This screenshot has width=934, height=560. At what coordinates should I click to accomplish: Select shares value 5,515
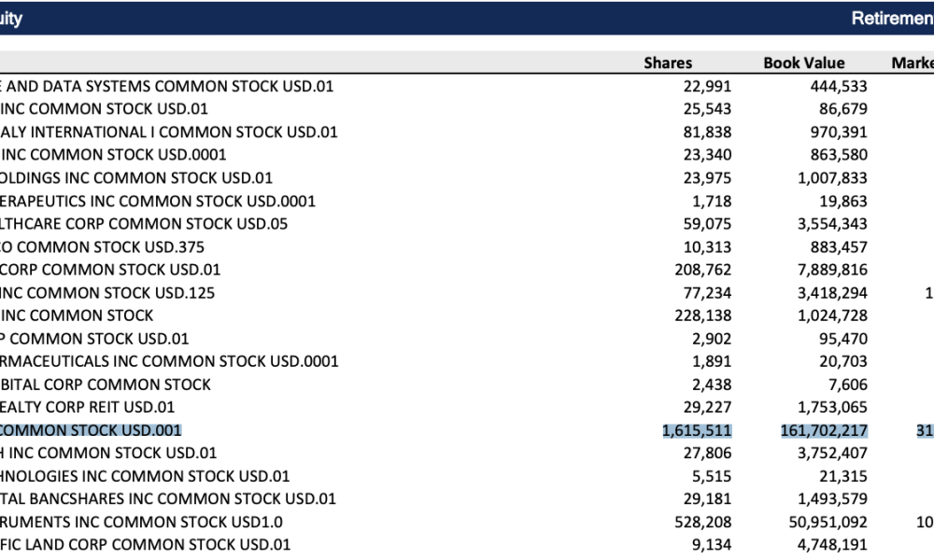(x=712, y=476)
